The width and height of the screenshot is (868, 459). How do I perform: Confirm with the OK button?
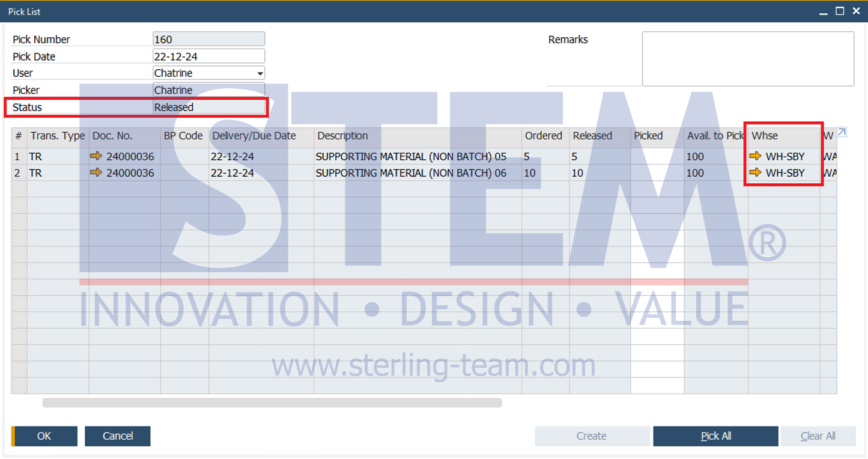tap(44, 436)
